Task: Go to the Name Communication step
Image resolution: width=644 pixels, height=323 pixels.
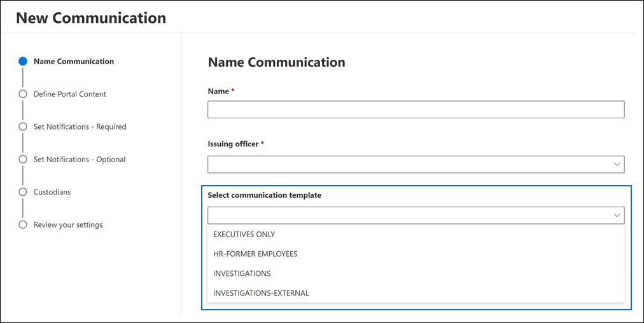Action: coord(74,61)
